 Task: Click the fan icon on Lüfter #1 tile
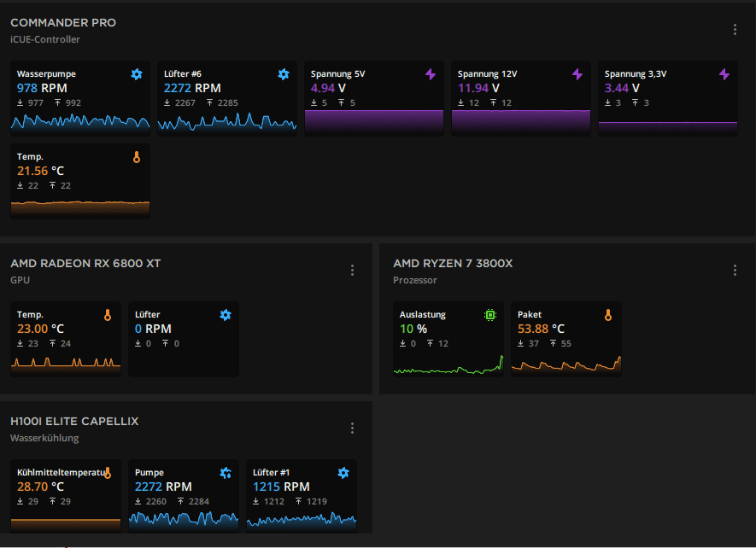click(343, 473)
